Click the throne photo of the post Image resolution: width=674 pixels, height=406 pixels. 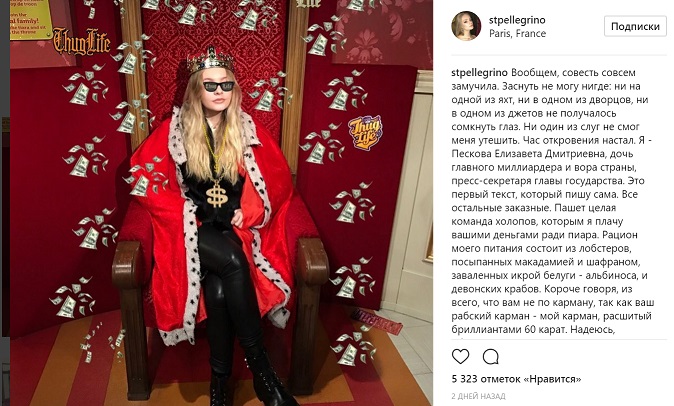point(221,203)
